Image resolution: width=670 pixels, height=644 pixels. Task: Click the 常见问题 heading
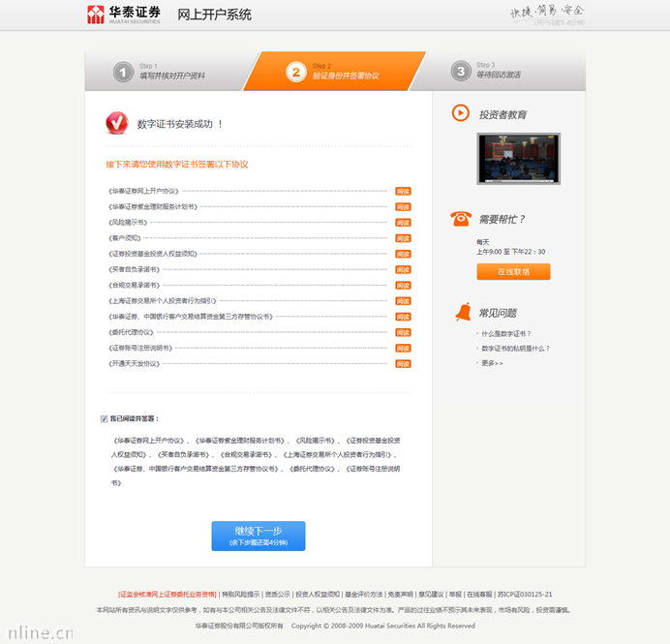click(x=498, y=313)
